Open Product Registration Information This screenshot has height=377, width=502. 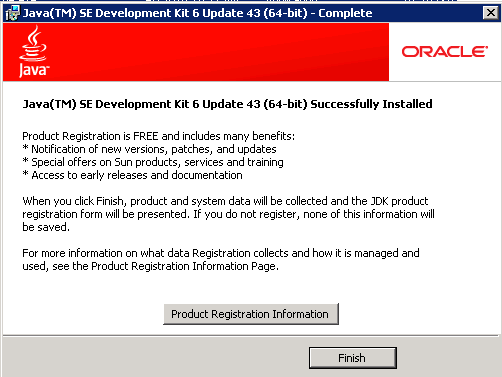(251, 314)
